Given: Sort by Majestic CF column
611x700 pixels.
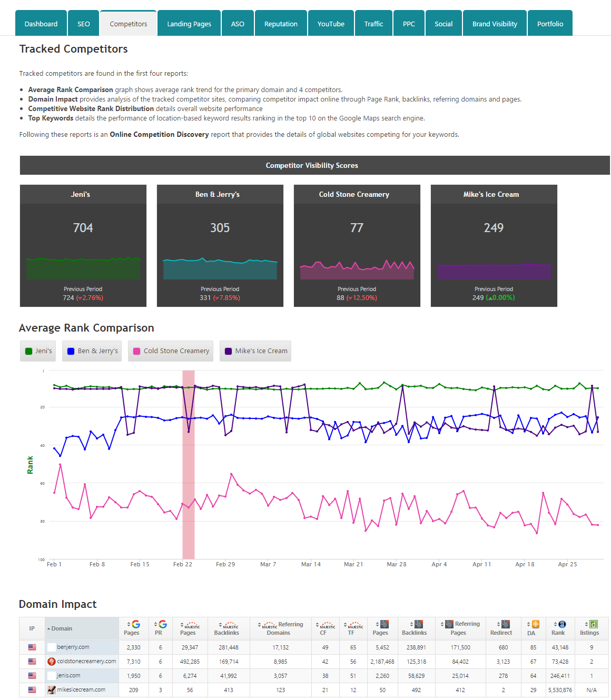Looking at the screenshot, I should [x=326, y=628].
